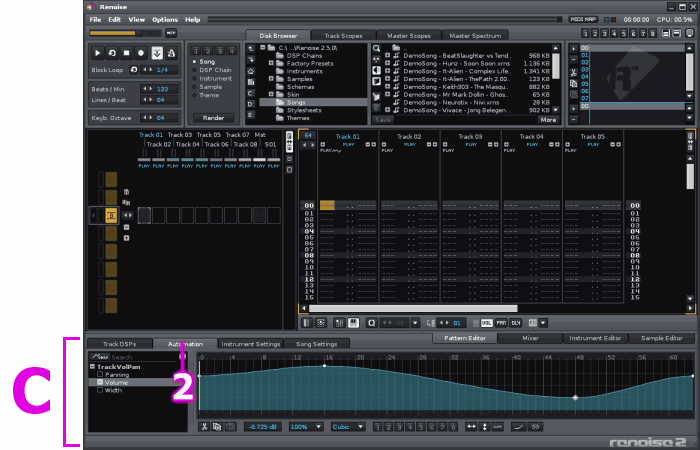Start playback with the Play button
The image size is (700, 450).
(97, 53)
